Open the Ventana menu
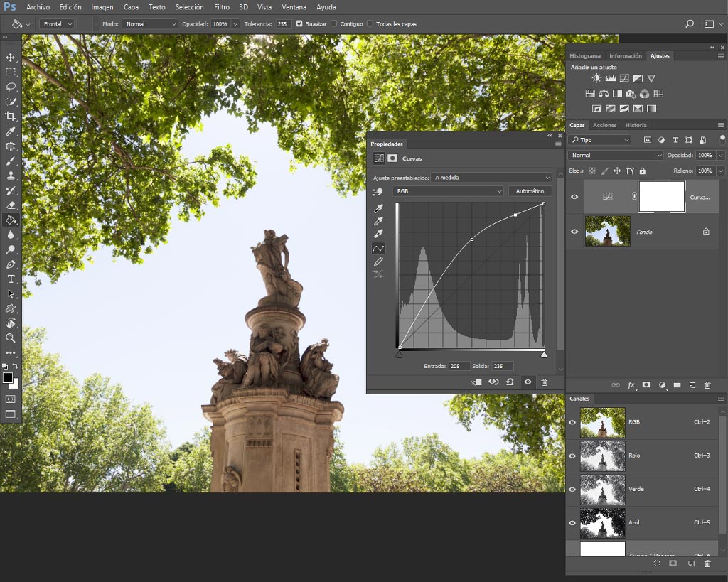Image resolution: width=728 pixels, height=582 pixels. (294, 7)
